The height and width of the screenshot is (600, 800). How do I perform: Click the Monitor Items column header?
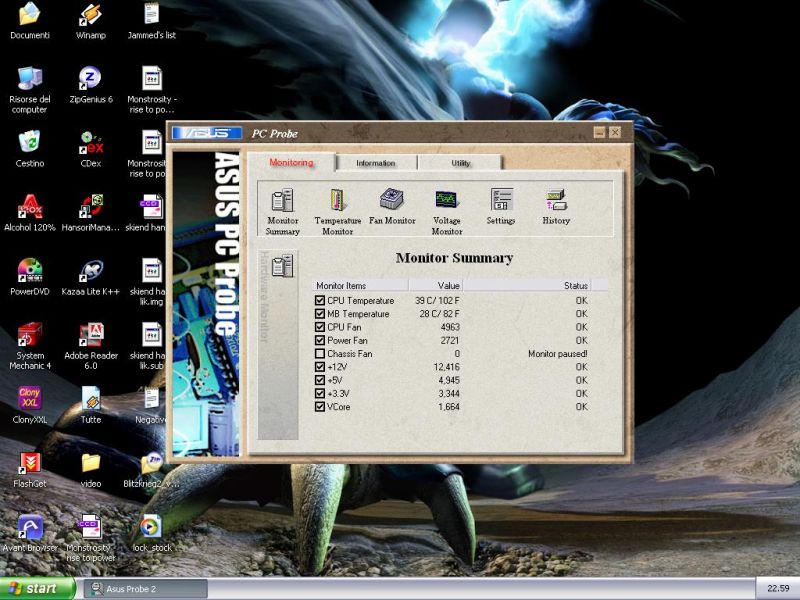(360, 286)
